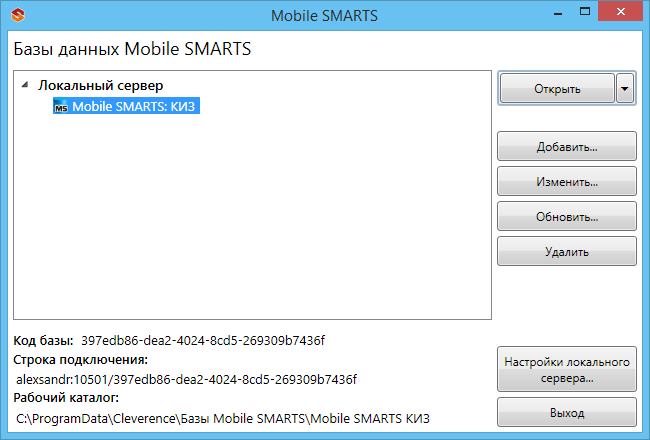Select the Mobile SMARTS: КИЗ database entry

coord(126,106)
